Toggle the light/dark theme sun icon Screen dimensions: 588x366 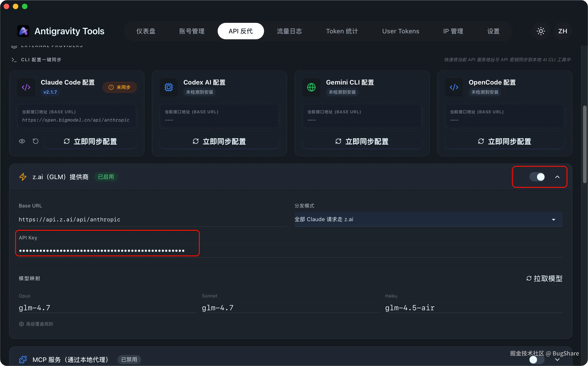coord(540,31)
